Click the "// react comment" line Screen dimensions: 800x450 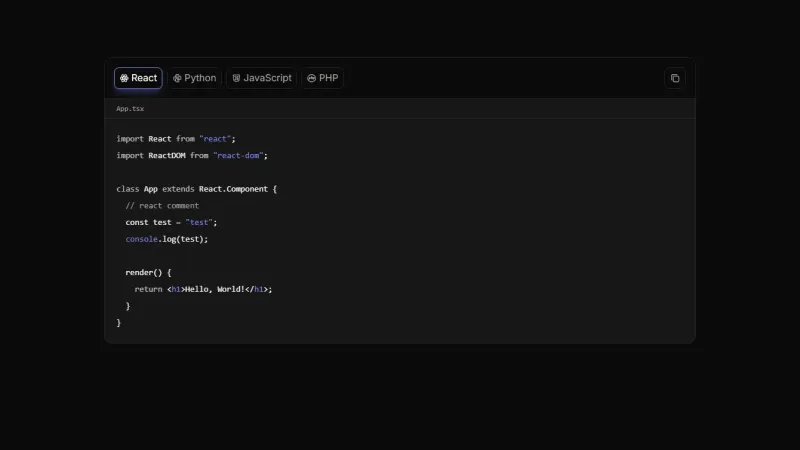(x=162, y=206)
